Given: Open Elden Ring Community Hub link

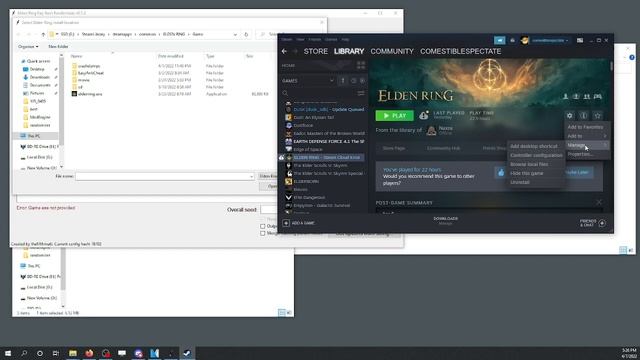Looking at the screenshot, I should 443,148.
